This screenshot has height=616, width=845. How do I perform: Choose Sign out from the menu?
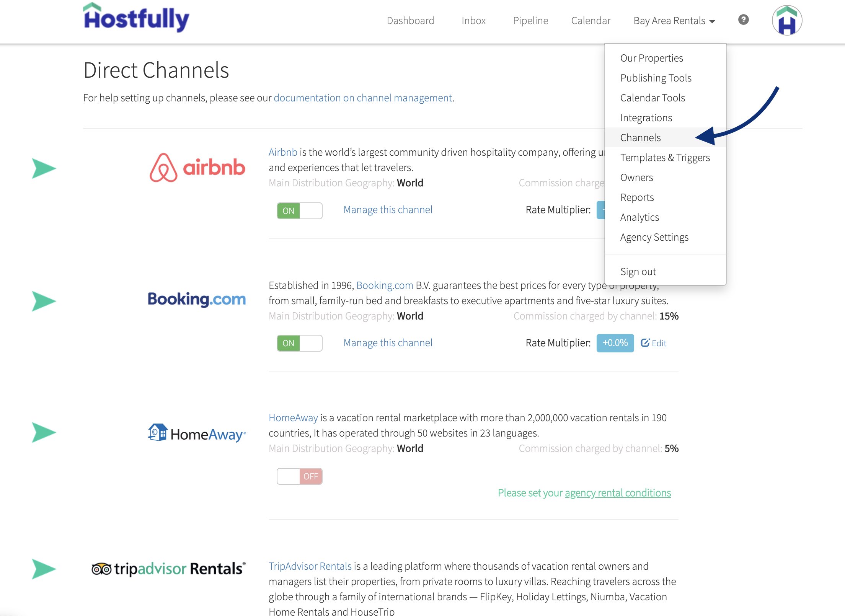[x=638, y=271]
